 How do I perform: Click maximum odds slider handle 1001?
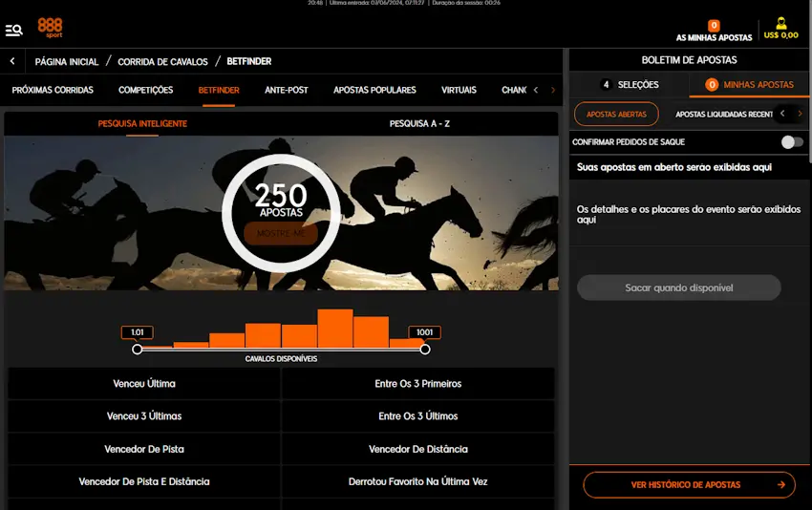pyautogui.click(x=425, y=350)
